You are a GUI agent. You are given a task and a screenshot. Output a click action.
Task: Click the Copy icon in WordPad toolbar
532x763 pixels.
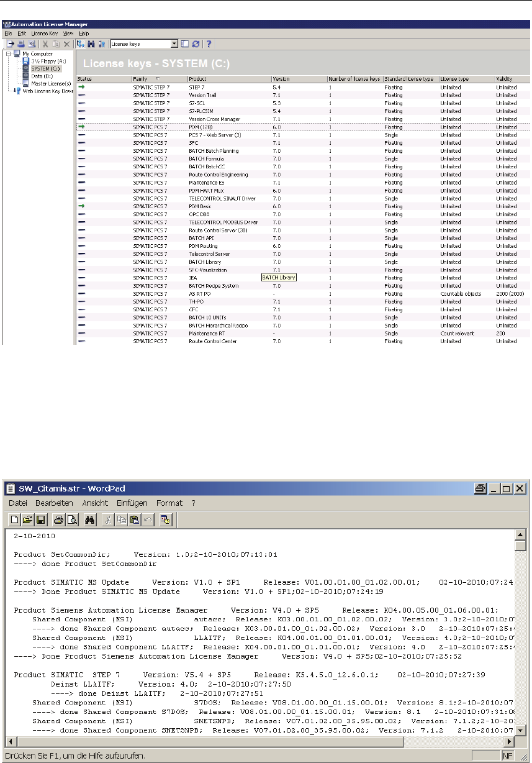click(x=120, y=521)
